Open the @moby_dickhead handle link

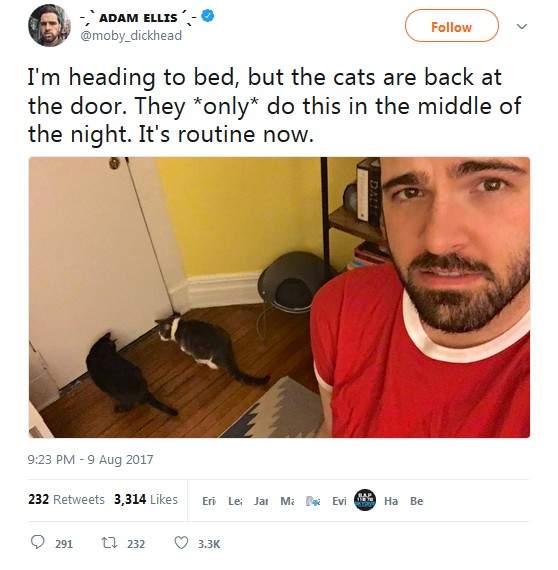pos(131,36)
